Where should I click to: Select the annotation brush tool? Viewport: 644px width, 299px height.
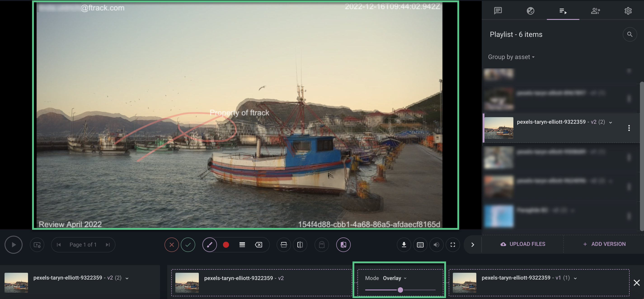tap(209, 245)
